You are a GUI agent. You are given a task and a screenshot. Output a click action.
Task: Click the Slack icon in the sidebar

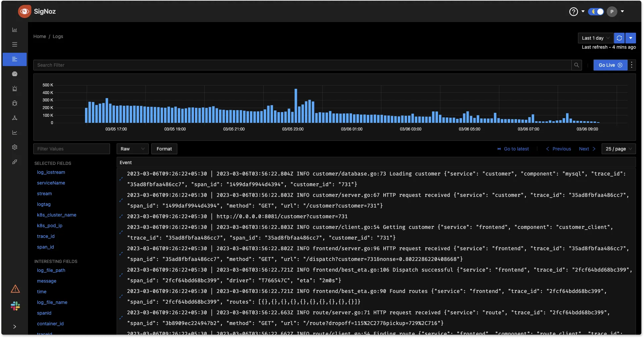(x=15, y=306)
